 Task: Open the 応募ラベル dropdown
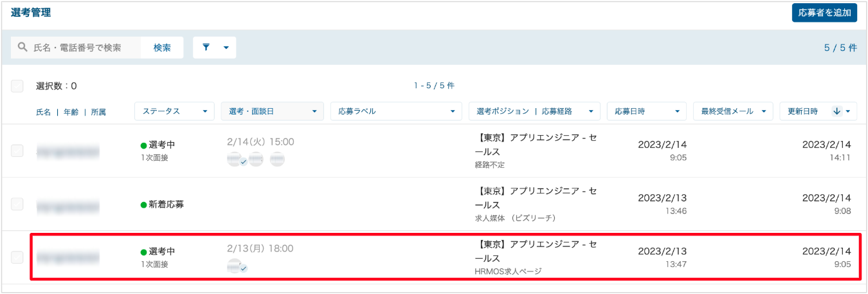(396, 111)
